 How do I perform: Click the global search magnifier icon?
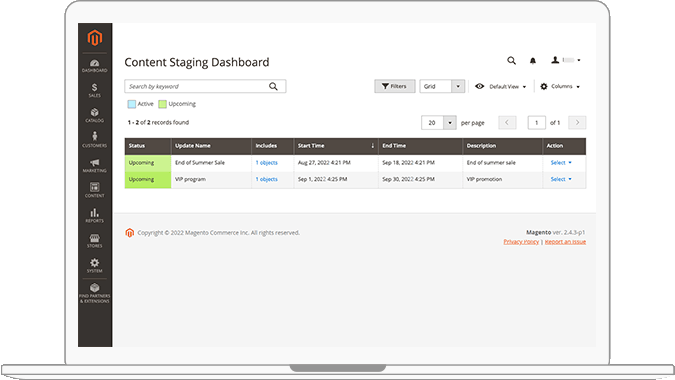point(511,61)
